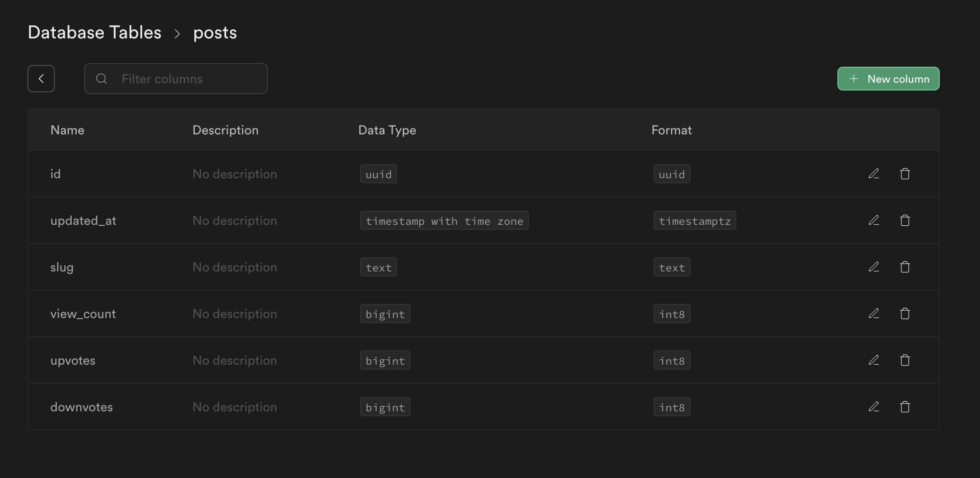Edit the updated_at column
980x478 pixels.
point(873,220)
